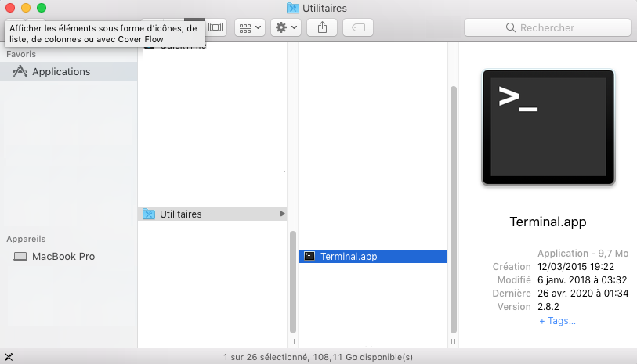Image resolution: width=637 pixels, height=364 pixels.
Task: Click the Utilitaires folder icon in title bar
Action: pos(293,8)
